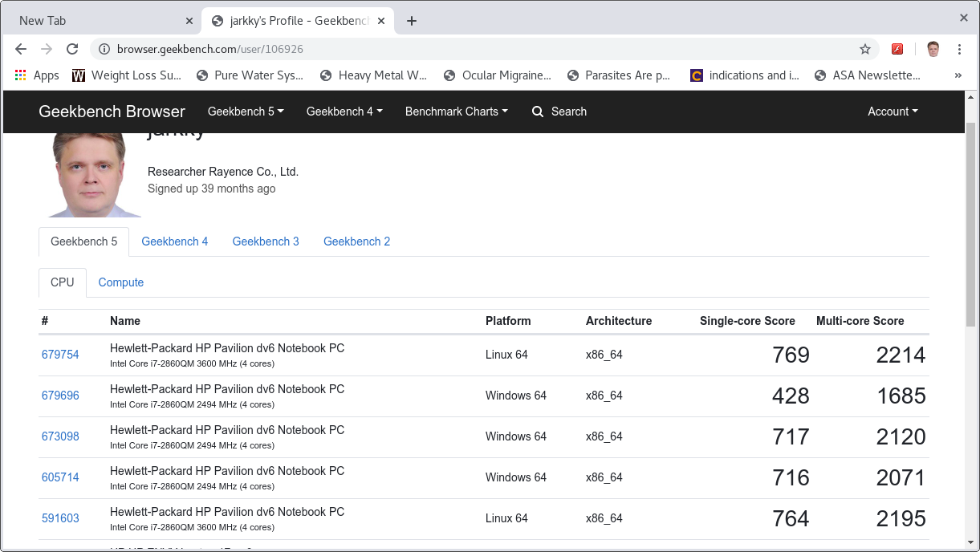Open result 679754 link
The width and height of the screenshot is (980, 552).
click(x=60, y=355)
